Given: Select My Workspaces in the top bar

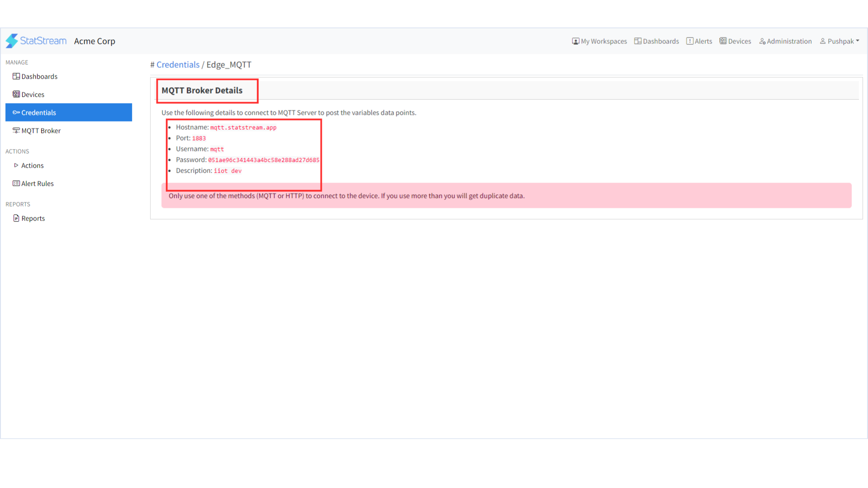Looking at the screenshot, I should 599,41.
